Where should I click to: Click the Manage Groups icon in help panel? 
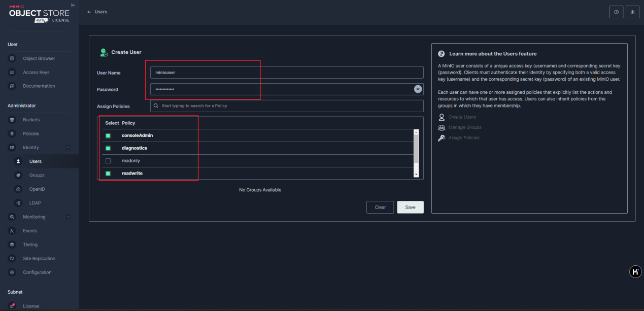[x=442, y=127]
